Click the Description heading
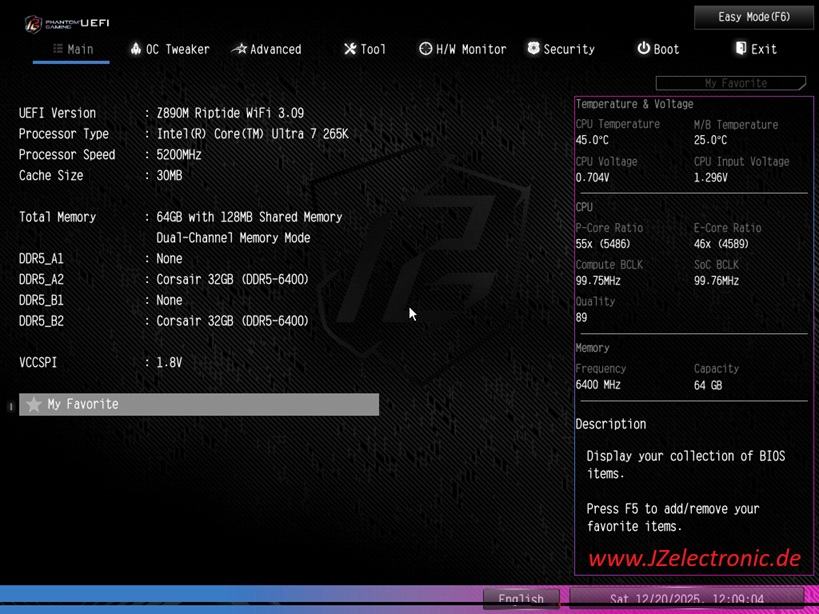Screen dimensions: 819x614 [611, 424]
